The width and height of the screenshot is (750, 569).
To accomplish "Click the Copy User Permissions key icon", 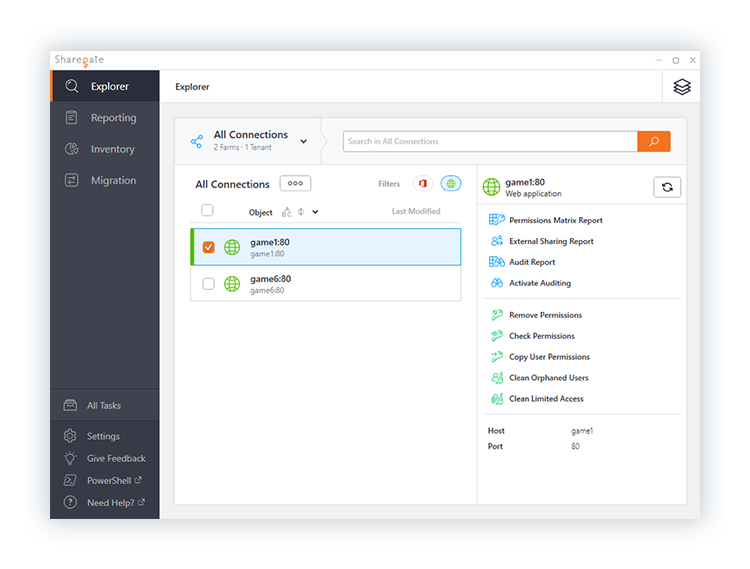I will point(497,357).
